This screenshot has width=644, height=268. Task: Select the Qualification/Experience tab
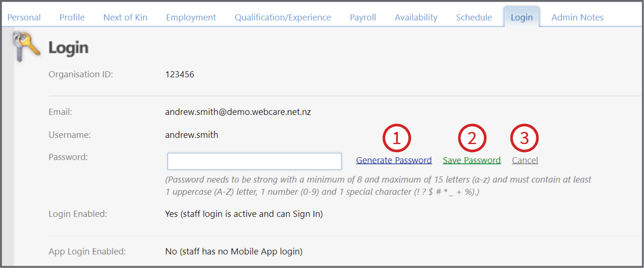point(283,17)
